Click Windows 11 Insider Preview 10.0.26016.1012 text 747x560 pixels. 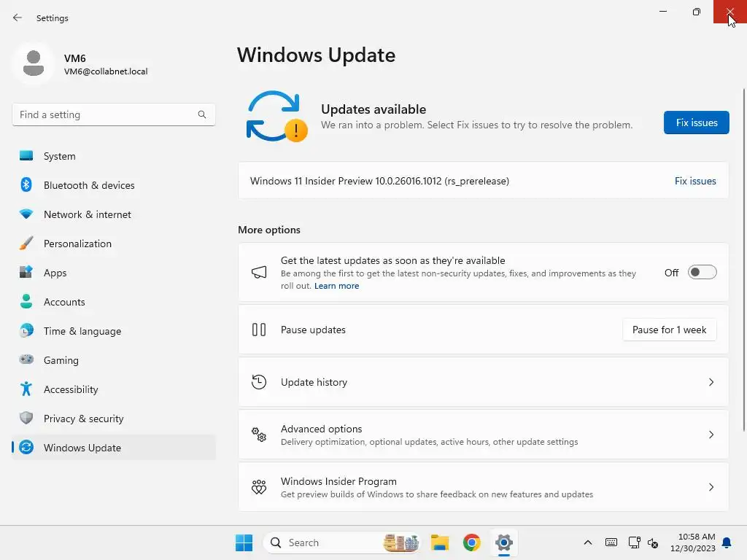coord(379,181)
